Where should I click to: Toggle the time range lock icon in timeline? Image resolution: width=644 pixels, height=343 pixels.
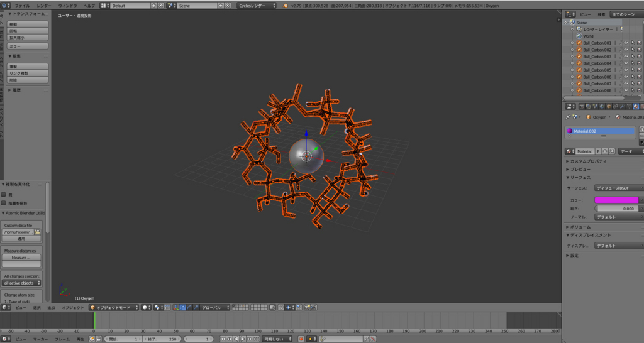click(99, 339)
